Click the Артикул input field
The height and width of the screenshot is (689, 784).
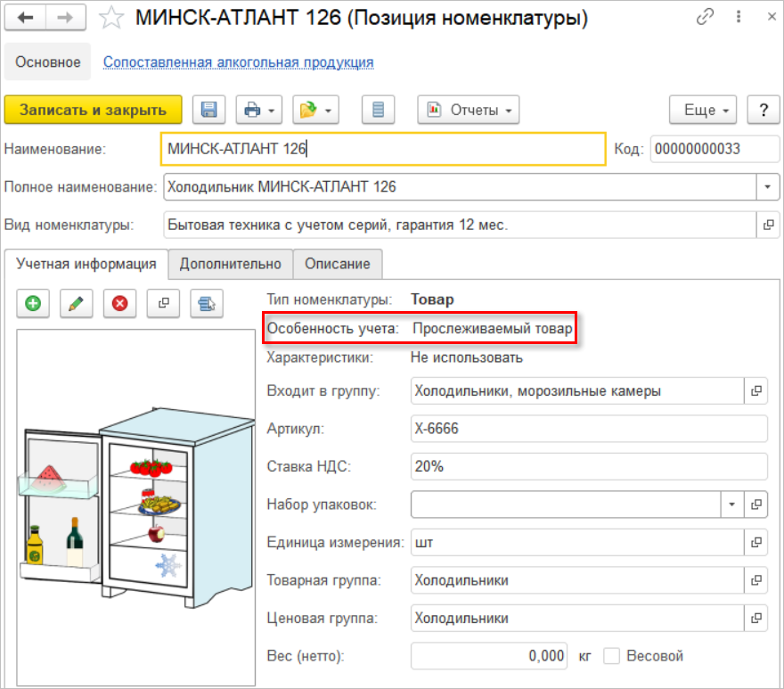pos(588,429)
